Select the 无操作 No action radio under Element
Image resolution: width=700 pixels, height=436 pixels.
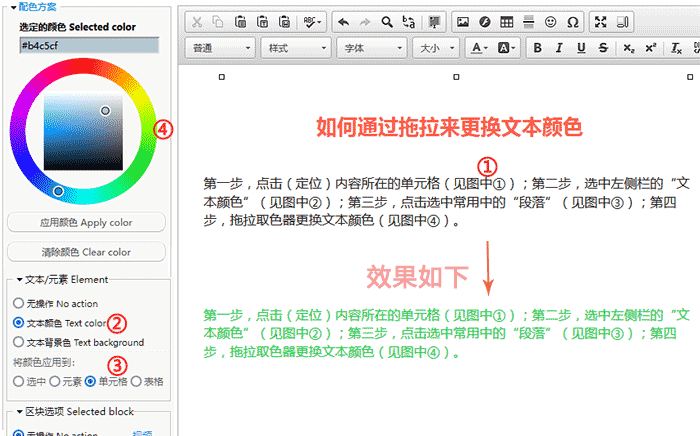pyautogui.click(x=18, y=303)
